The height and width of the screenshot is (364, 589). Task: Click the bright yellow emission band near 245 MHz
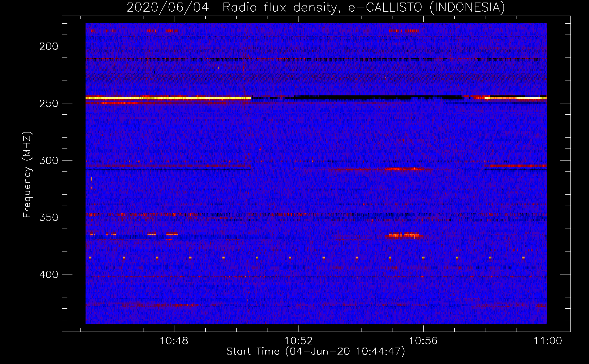168,98
